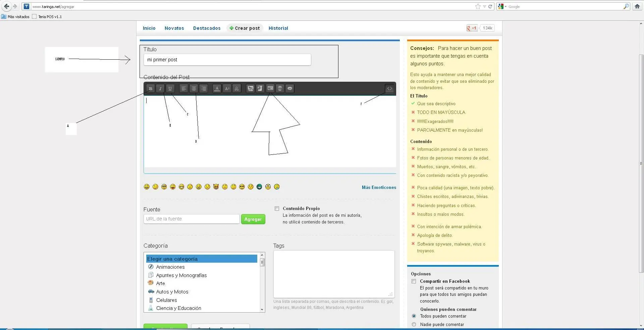The image size is (644, 330).
Task: Focus the URL de la fuente field
Action: [x=192, y=219]
